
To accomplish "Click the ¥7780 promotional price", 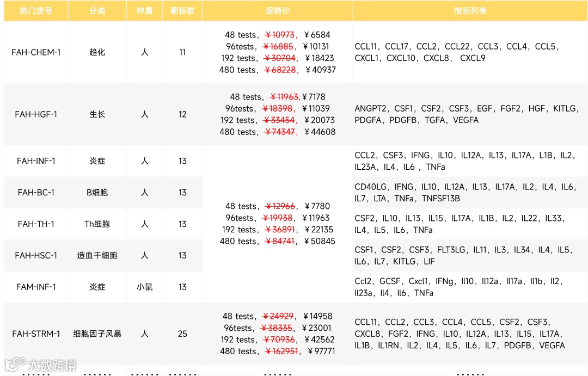I will tap(317, 206).
